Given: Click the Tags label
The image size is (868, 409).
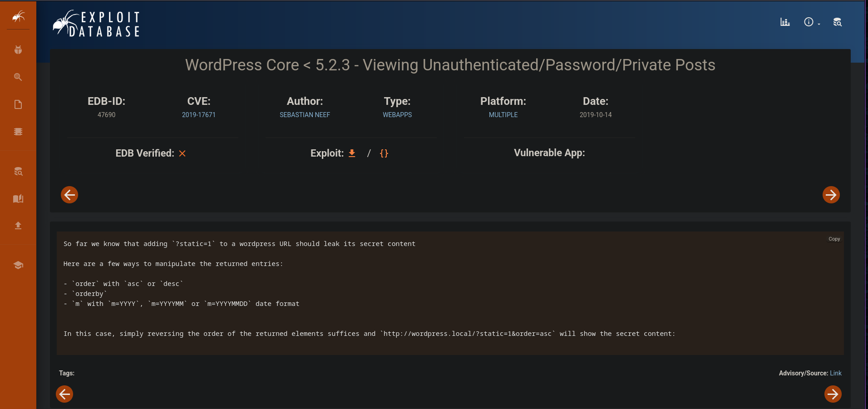Looking at the screenshot, I should pyautogui.click(x=67, y=373).
